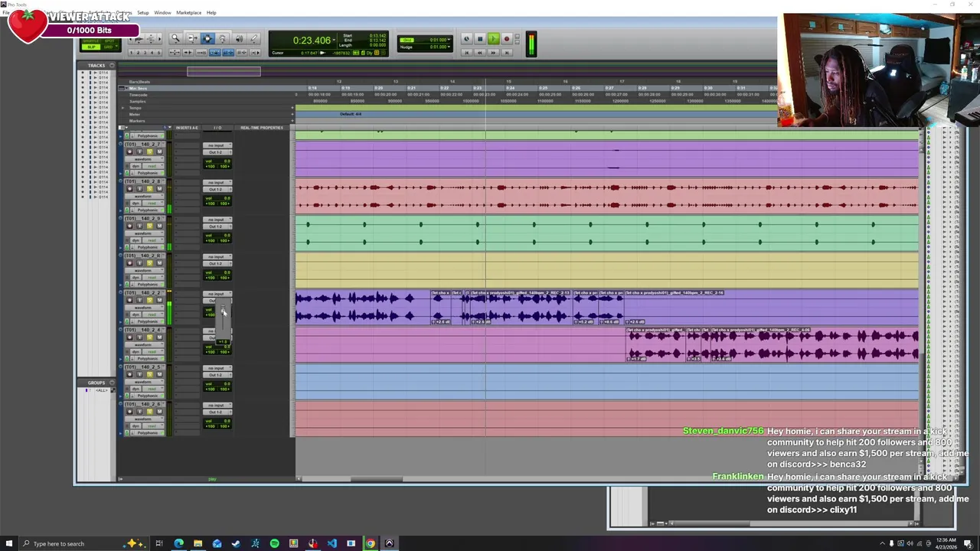Click the horizontal scrollbar of edit window
The width and height of the screenshot is (980, 551).
coord(377,480)
